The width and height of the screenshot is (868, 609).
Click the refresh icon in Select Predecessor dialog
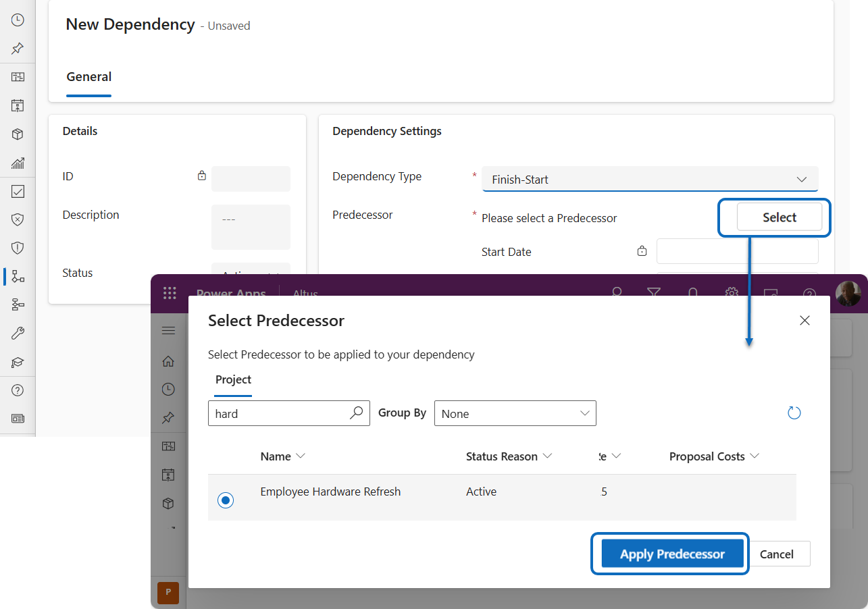tap(794, 413)
